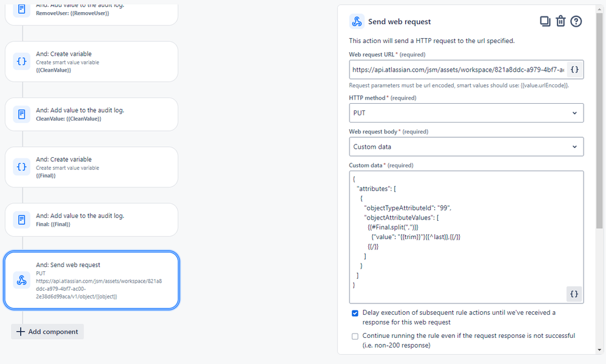
Task: Click the webhook icon in panel header
Action: click(357, 21)
